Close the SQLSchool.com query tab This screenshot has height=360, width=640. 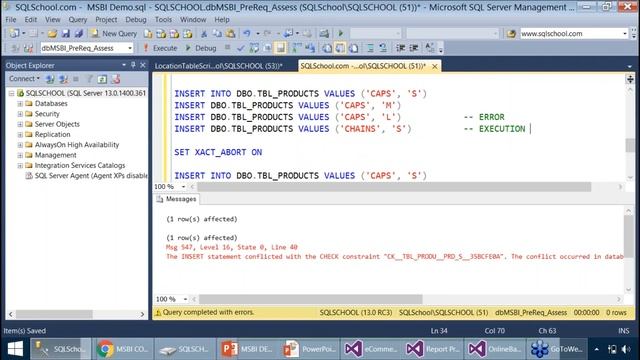pos(435,66)
